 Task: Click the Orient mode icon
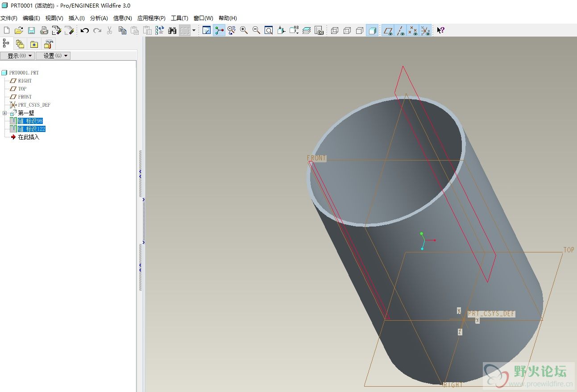pos(231,30)
